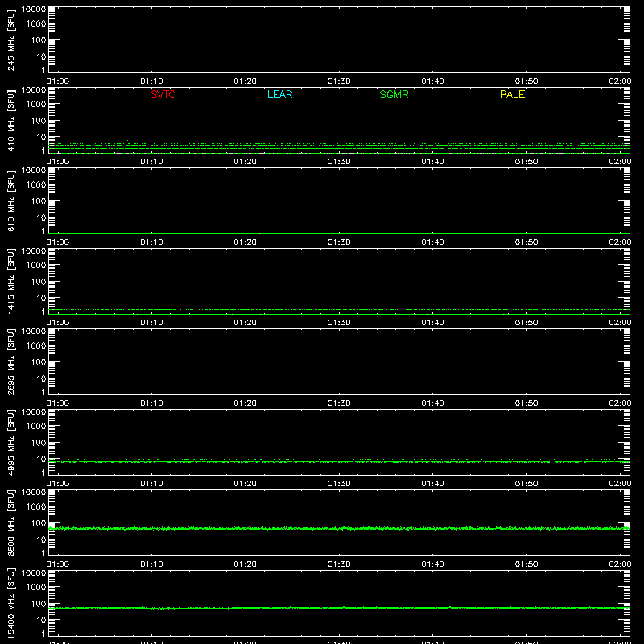Click 01:10 time label below 2695 MHz plot
This screenshot has width=644, height=644.
pyautogui.click(x=151, y=403)
